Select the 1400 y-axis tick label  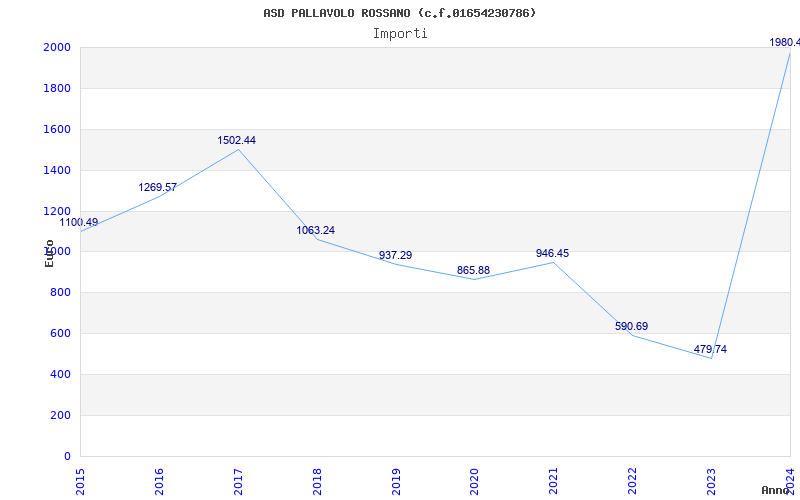point(57,170)
